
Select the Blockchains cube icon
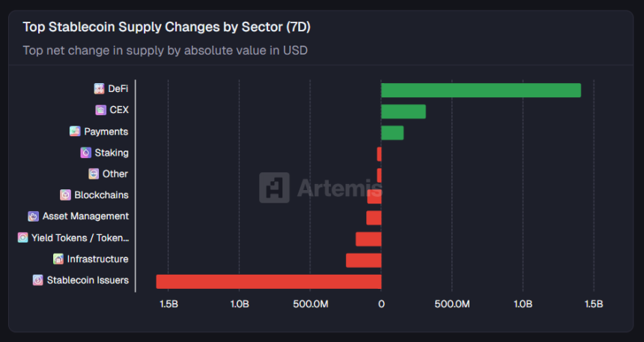coord(65,195)
